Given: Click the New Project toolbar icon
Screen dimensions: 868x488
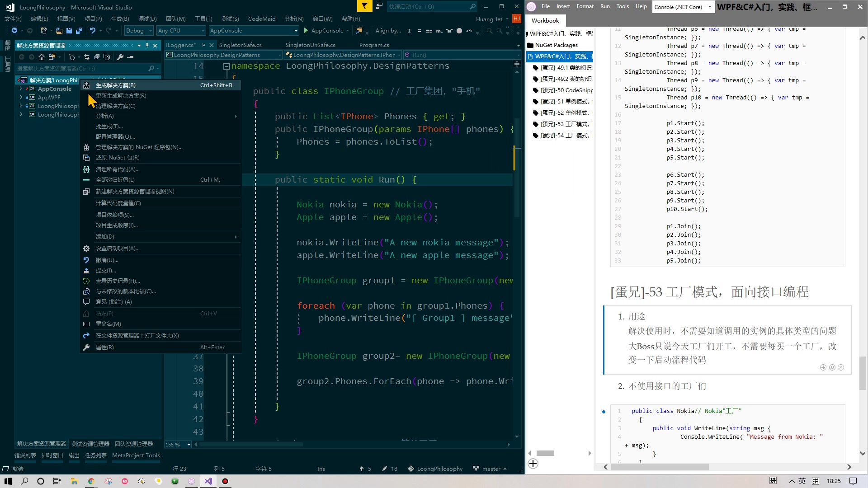Looking at the screenshot, I should point(44,31).
